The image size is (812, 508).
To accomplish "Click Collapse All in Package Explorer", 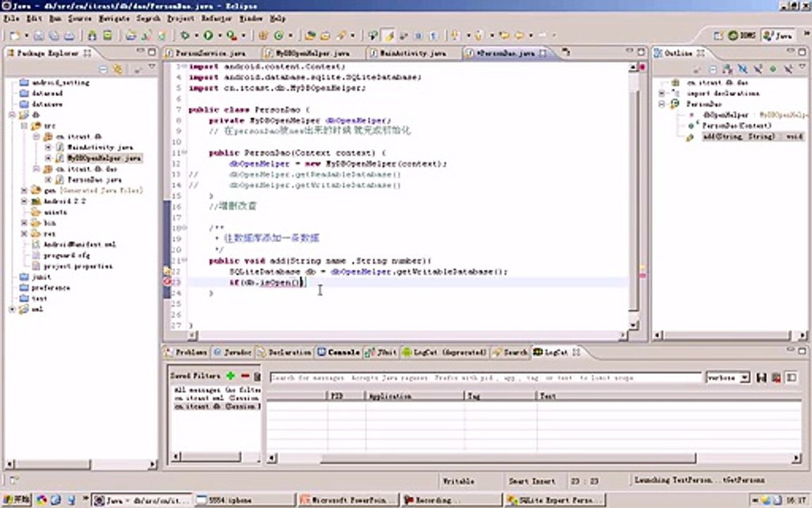I will [x=103, y=69].
